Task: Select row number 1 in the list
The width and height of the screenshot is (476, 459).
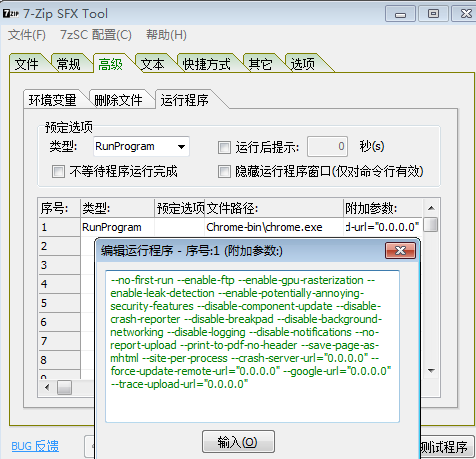Action: [x=59, y=227]
